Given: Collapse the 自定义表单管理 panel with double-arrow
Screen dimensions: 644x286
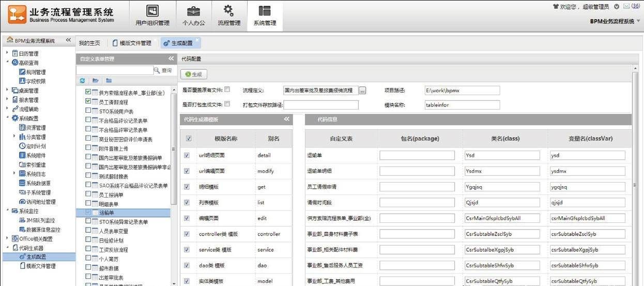Looking at the screenshot, I should point(171,59).
